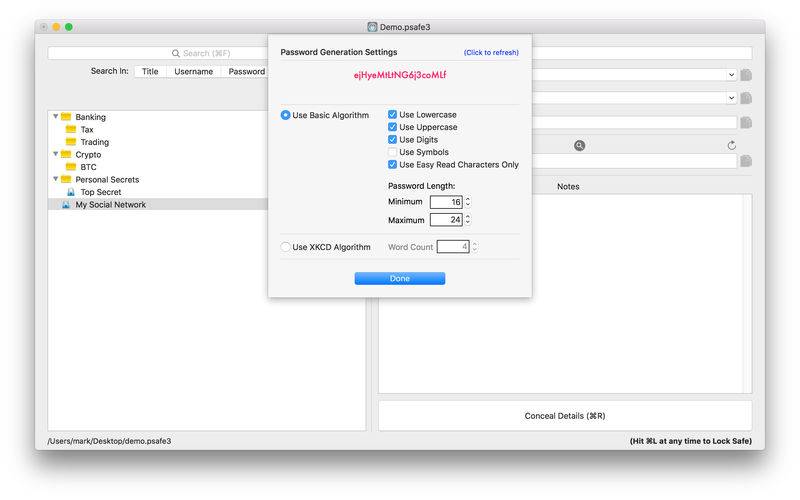Screen dimensions: 800x500
Task: Click the magnifier icon above the Notes area
Action: coord(579,145)
